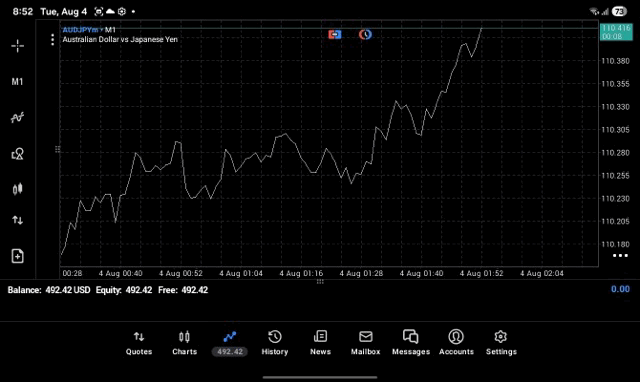The width and height of the screenshot is (640, 382).
Task: Tap the gear icon in status bar
Action: pyautogui.click(x=122, y=11)
